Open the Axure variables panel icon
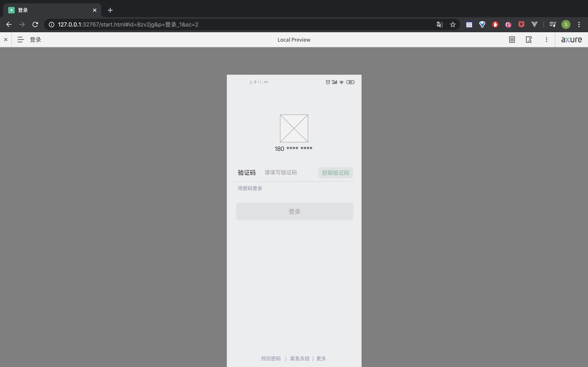Screen dimensions: 588x367 coord(529,40)
